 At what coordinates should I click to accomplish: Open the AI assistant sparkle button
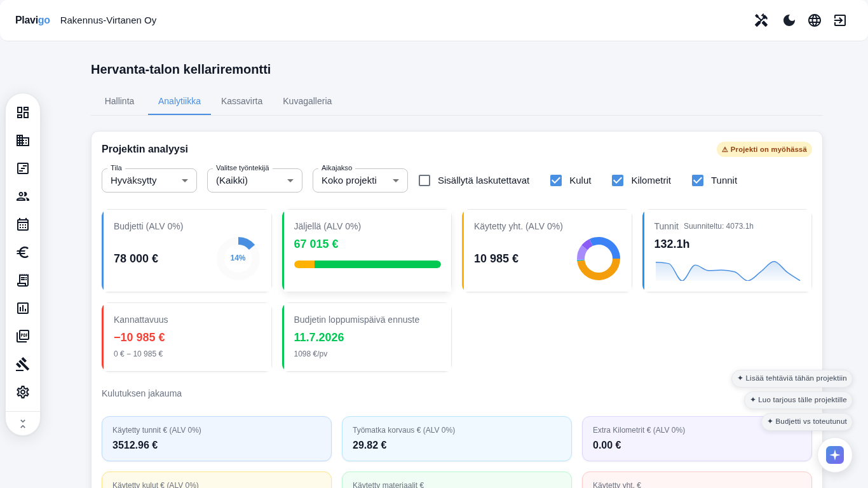(835, 455)
